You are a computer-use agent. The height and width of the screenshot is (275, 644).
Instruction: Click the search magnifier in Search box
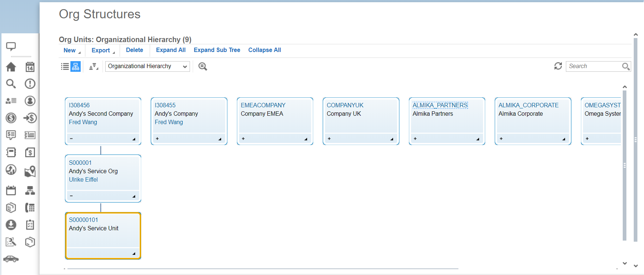[626, 66]
